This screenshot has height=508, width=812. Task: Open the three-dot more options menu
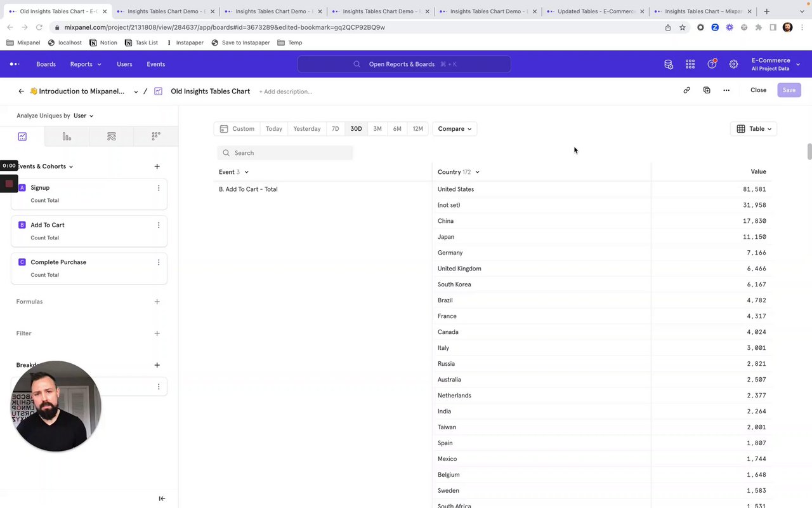726,90
